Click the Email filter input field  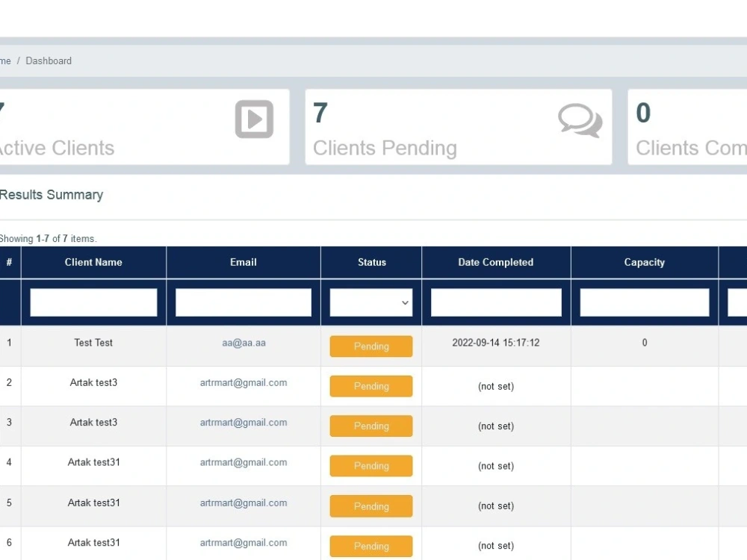coord(243,302)
